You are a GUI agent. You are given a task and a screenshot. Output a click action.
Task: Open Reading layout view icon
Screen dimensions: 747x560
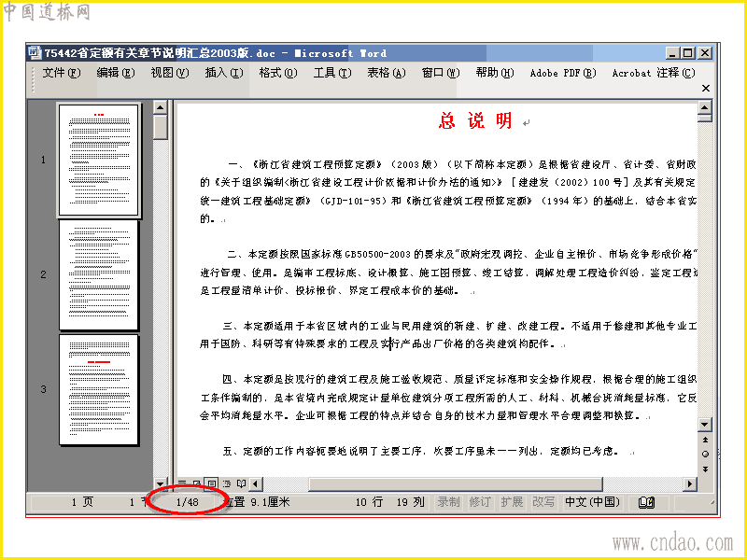pyautogui.click(x=242, y=483)
